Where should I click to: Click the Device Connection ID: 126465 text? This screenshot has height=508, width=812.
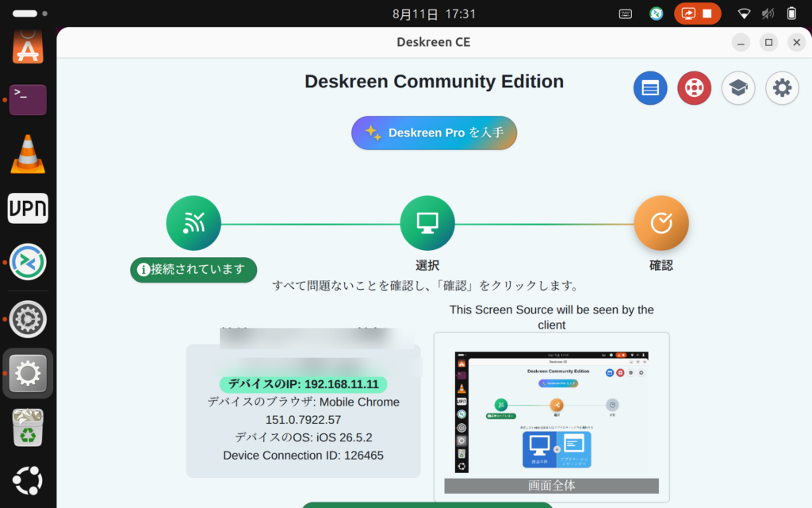click(x=304, y=456)
